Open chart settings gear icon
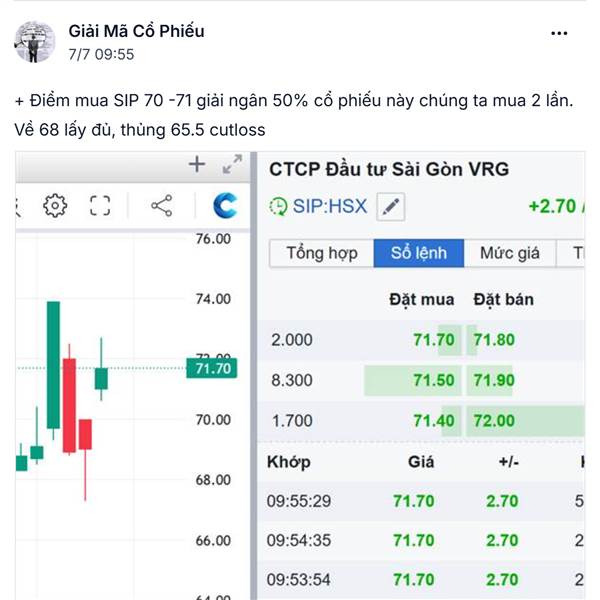 pos(55,206)
